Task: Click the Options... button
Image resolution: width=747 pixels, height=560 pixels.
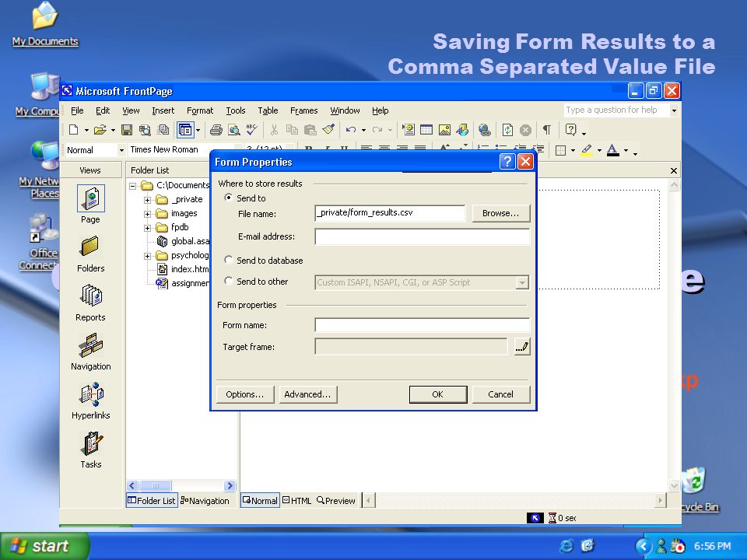Action: tap(245, 394)
